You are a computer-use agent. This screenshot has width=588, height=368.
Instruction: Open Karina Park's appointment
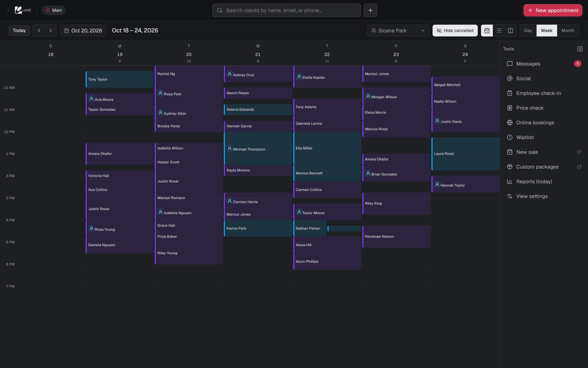point(258,228)
